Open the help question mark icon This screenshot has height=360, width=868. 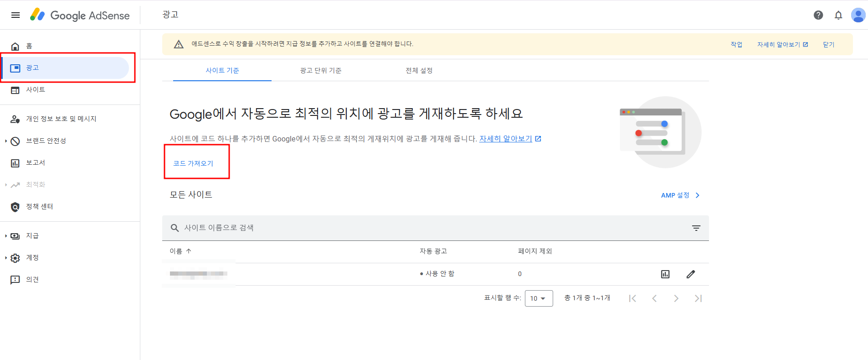pos(818,15)
